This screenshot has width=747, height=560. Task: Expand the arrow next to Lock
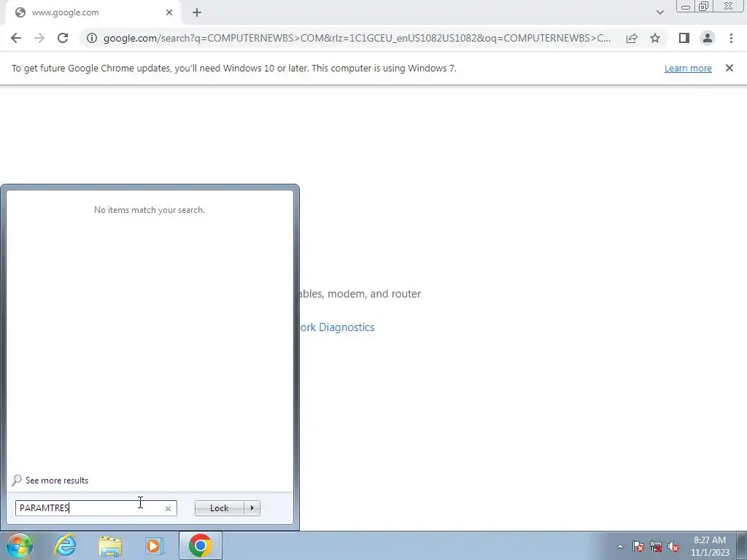click(252, 508)
